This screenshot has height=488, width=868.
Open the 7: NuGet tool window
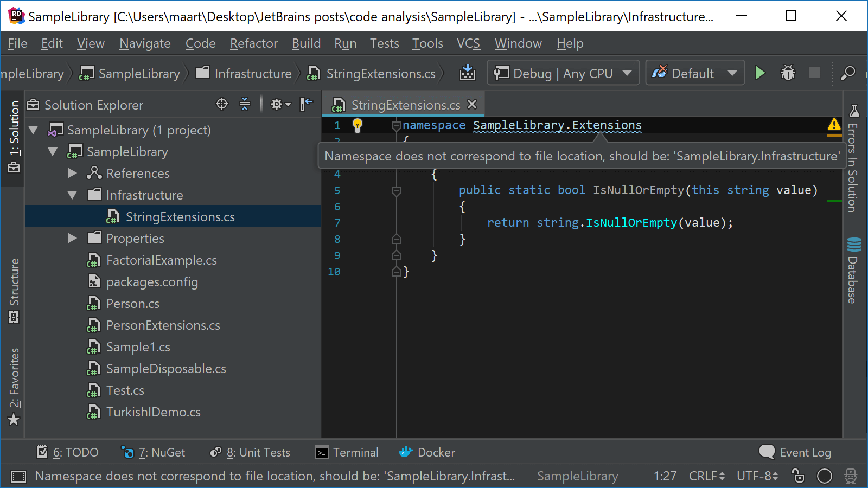tap(153, 452)
